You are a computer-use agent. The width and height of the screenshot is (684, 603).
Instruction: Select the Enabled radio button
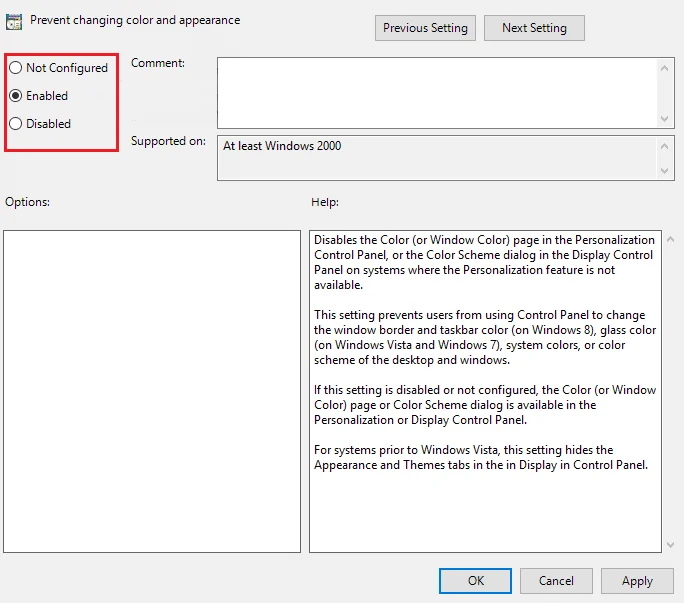[16, 96]
